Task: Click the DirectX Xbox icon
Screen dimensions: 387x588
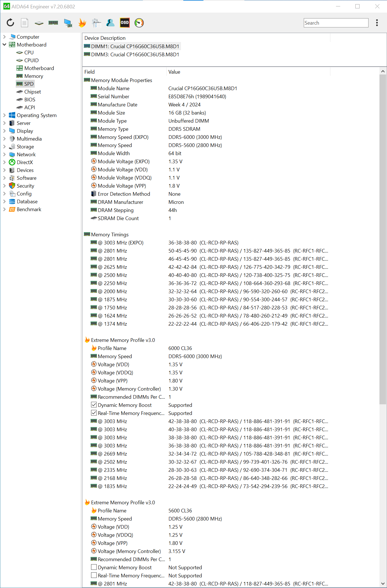Action: (x=12, y=162)
